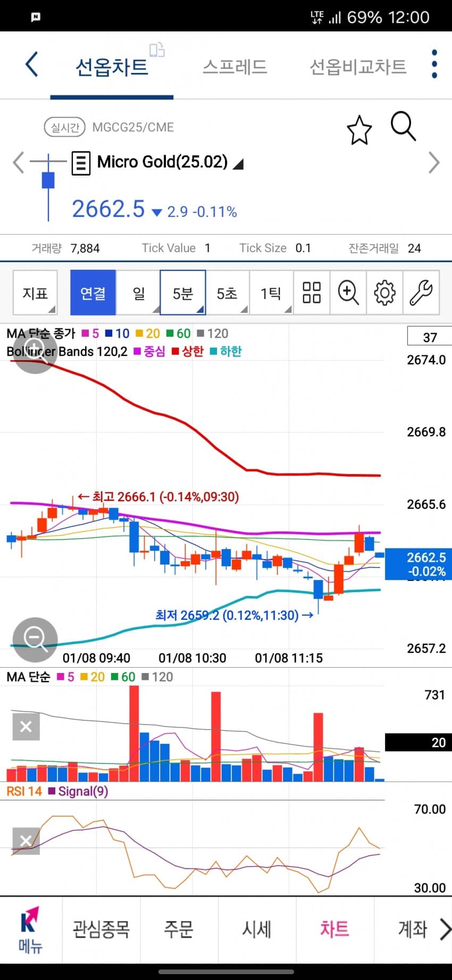
Task: Open the wrench tools icon
Action: pos(421,293)
